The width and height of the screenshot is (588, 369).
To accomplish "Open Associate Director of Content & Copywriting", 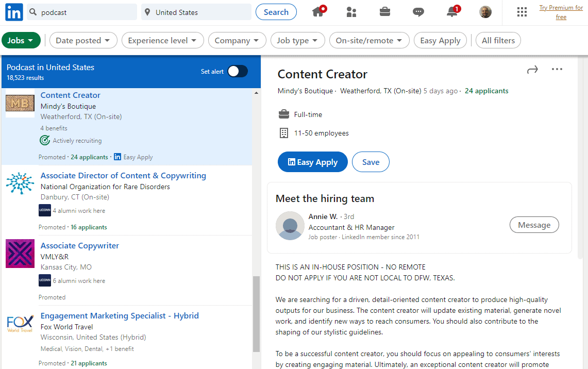I will 123,176.
